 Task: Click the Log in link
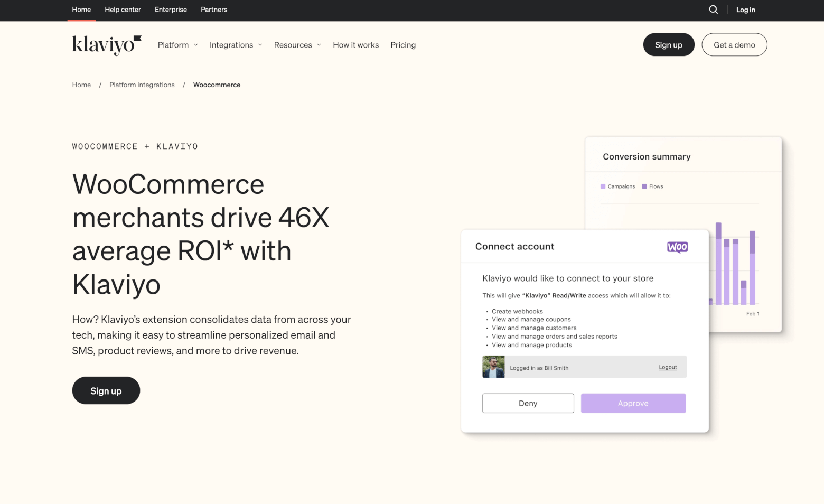745,10
